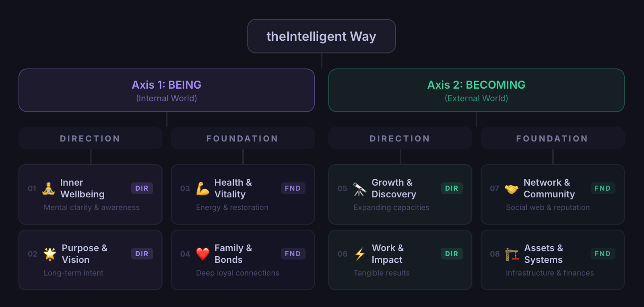Select the theIntelligent Way root node
The width and height of the screenshot is (644, 307).
(321, 36)
